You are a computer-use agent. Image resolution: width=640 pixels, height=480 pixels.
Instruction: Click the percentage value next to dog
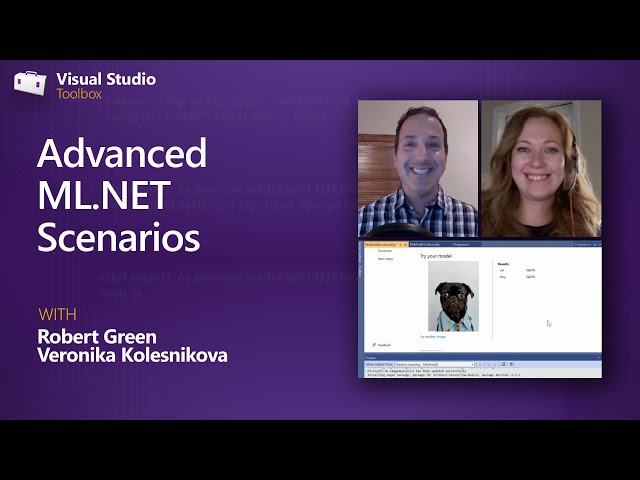point(530,277)
